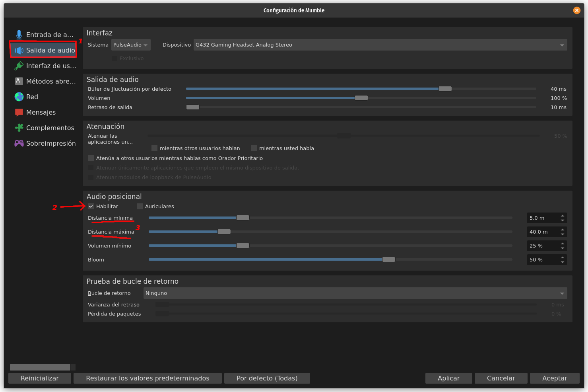
Task: Click the Volumen slider handle
Action: 361,98
